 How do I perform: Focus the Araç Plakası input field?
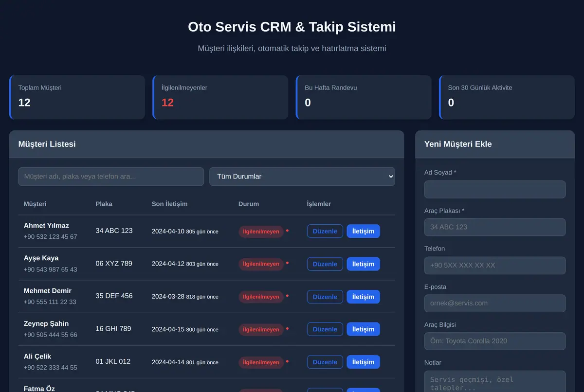pos(495,227)
